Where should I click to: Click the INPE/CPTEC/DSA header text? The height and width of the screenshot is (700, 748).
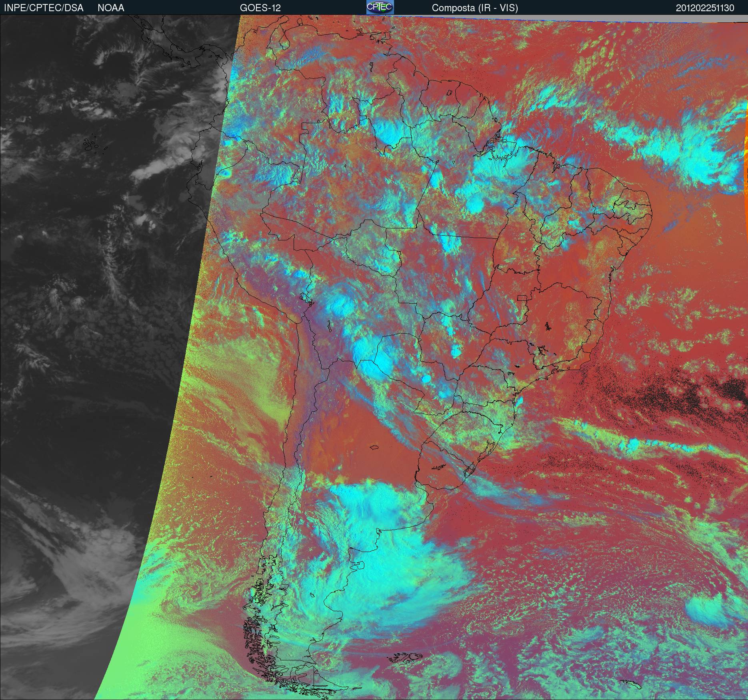44,8
